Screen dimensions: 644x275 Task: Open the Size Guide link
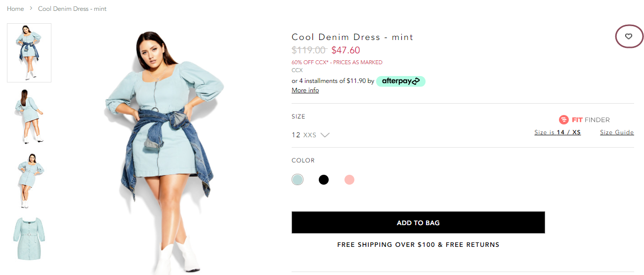point(617,132)
